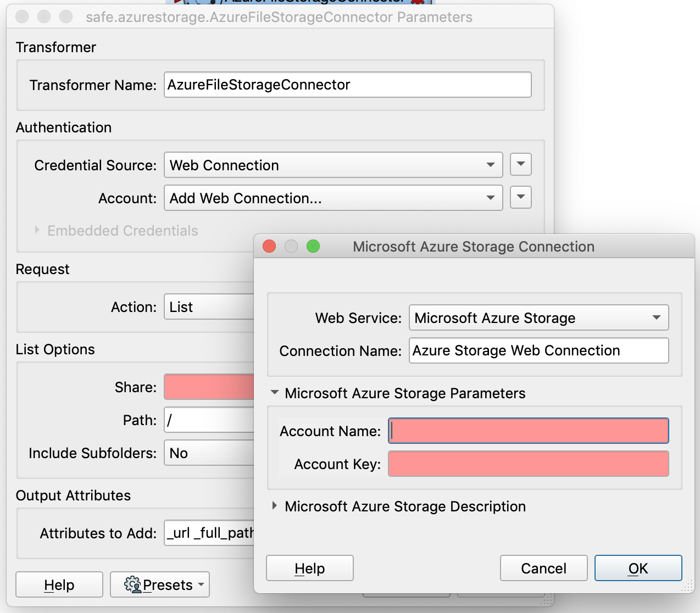
Task: Edit the Connection Name field
Action: (538, 350)
